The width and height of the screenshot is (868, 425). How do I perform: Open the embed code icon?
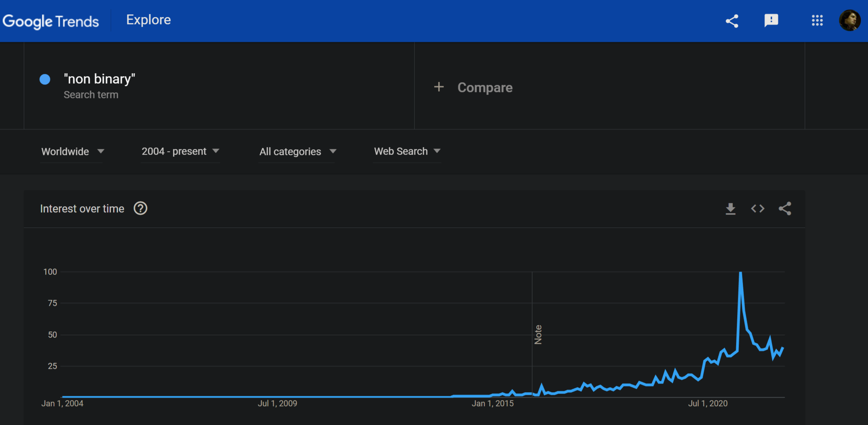[x=758, y=209]
